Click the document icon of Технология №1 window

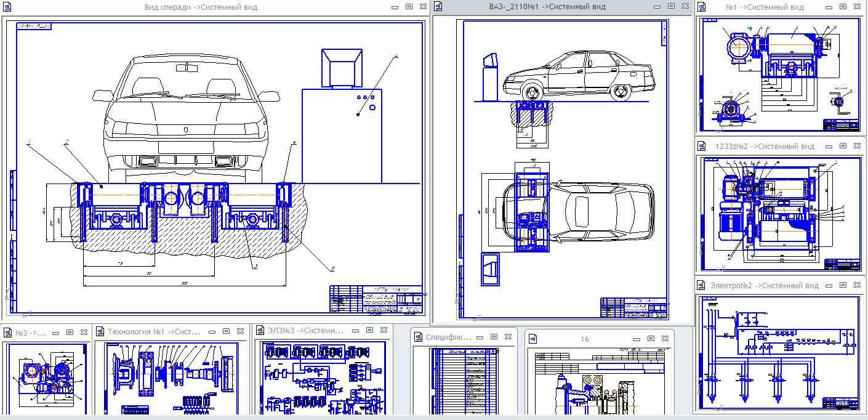(99, 331)
